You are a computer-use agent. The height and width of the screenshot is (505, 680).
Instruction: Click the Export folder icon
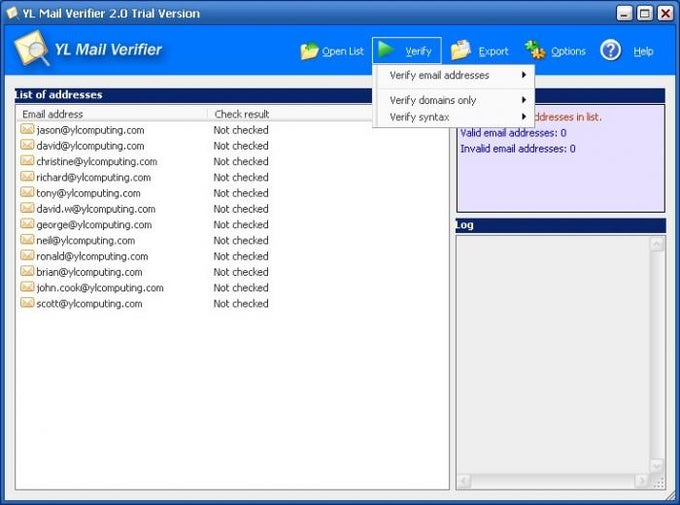click(x=461, y=49)
